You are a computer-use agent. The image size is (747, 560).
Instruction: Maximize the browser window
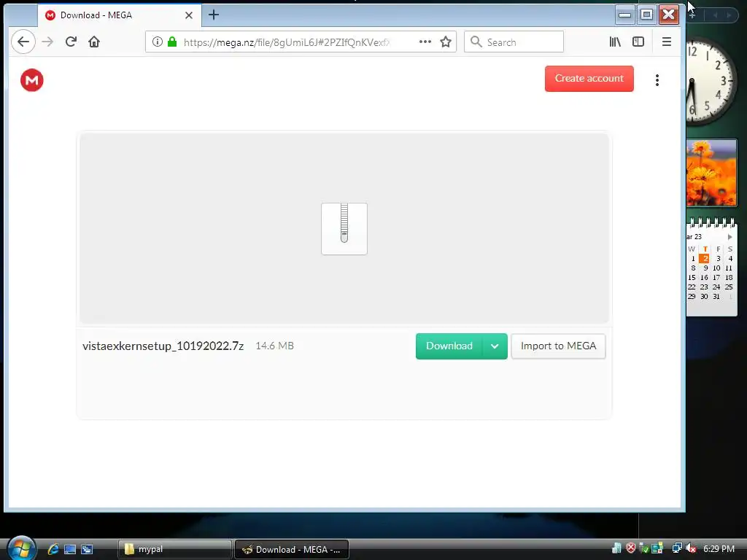click(x=646, y=15)
